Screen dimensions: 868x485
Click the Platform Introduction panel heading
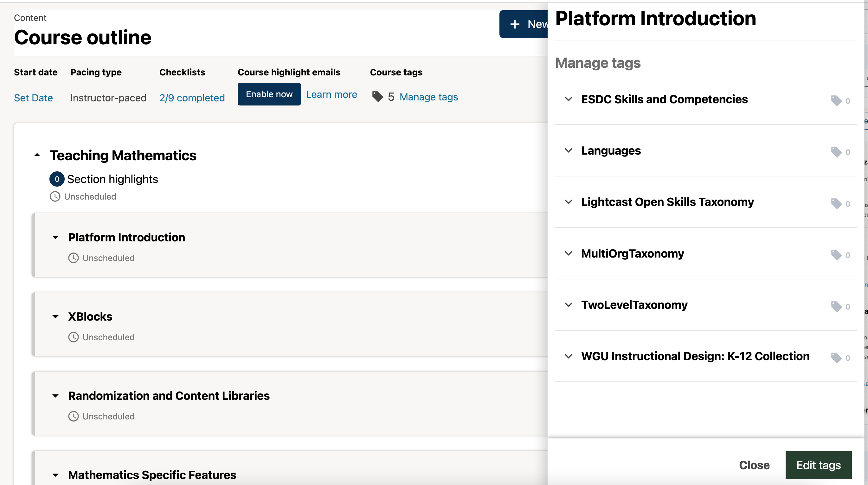(655, 18)
